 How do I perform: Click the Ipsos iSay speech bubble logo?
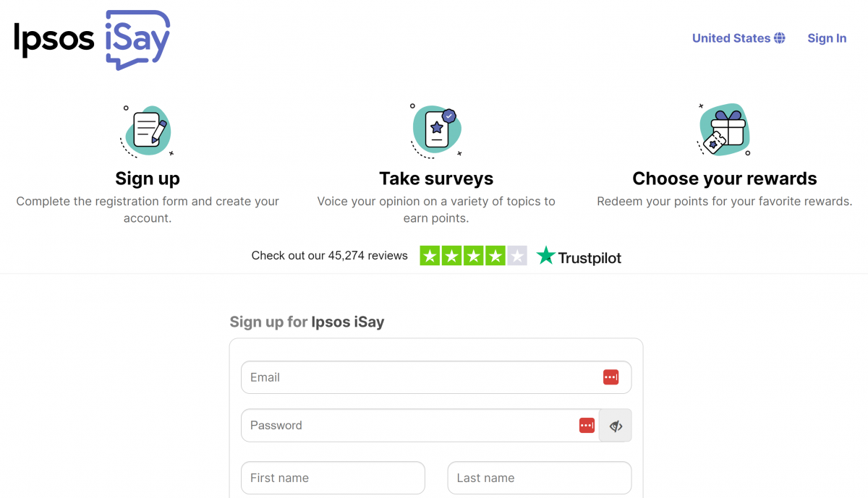[137, 38]
